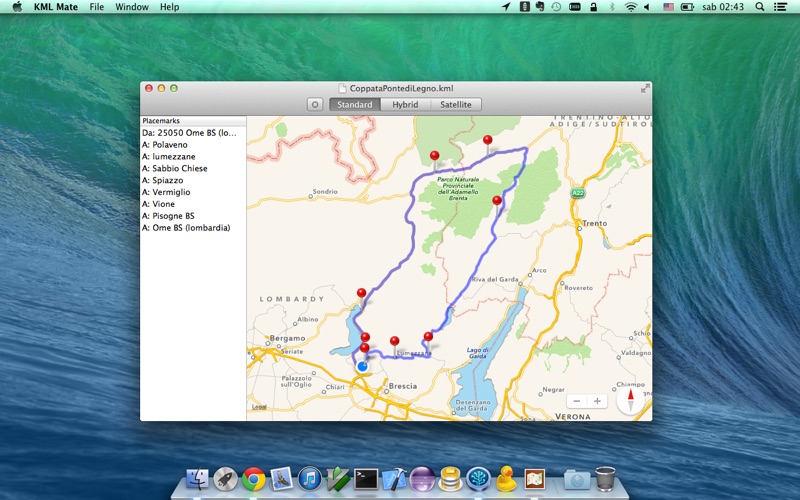Open the Help menu

[169, 7]
